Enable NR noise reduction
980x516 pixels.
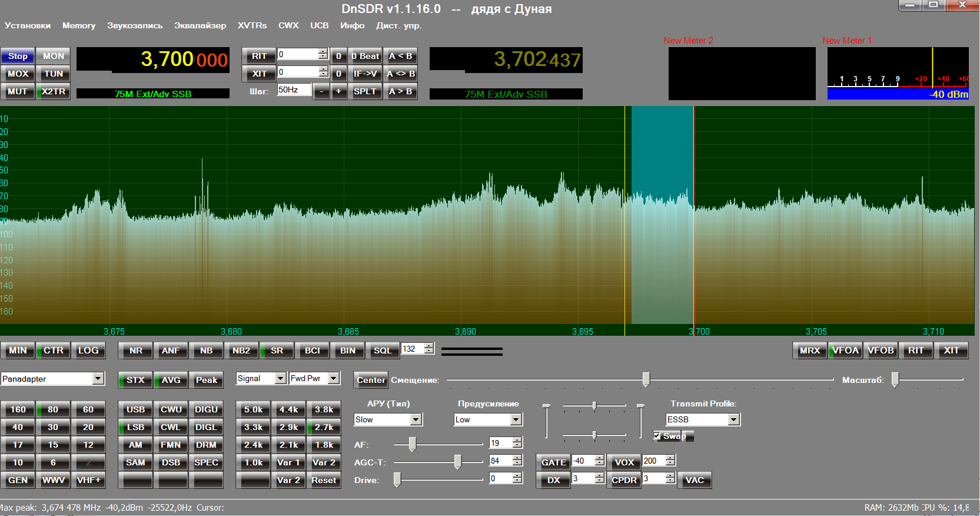tap(136, 350)
